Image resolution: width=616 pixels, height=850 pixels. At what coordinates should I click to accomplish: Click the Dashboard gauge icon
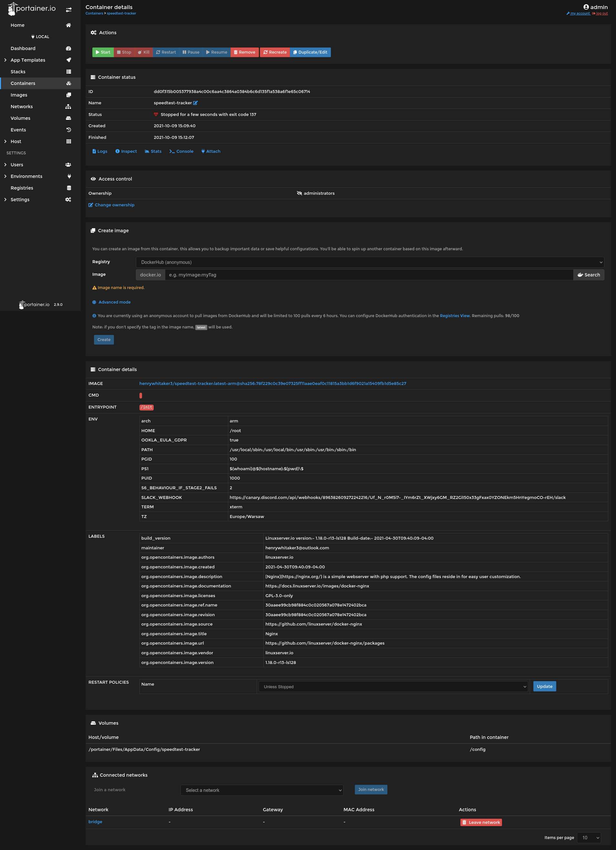68,48
